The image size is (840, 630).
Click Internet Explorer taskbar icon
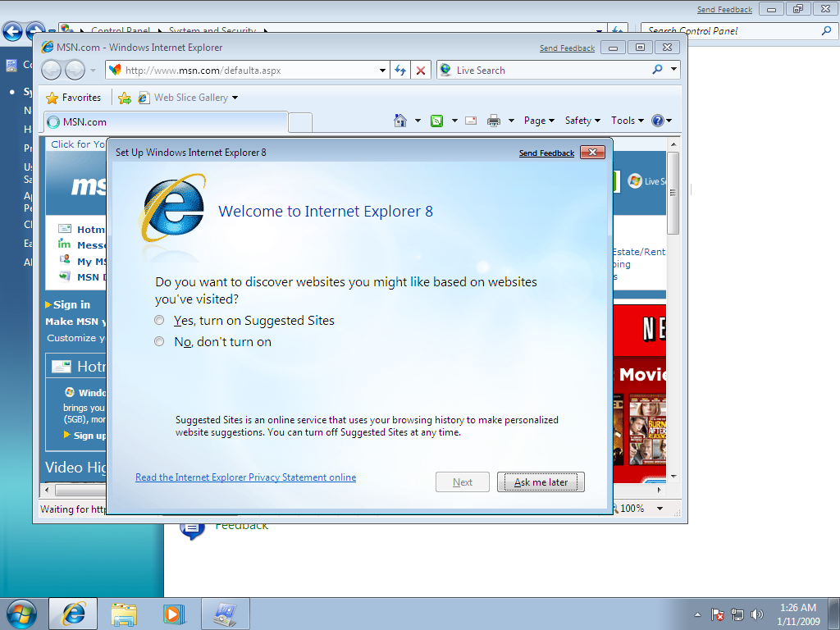tap(73, 614)
